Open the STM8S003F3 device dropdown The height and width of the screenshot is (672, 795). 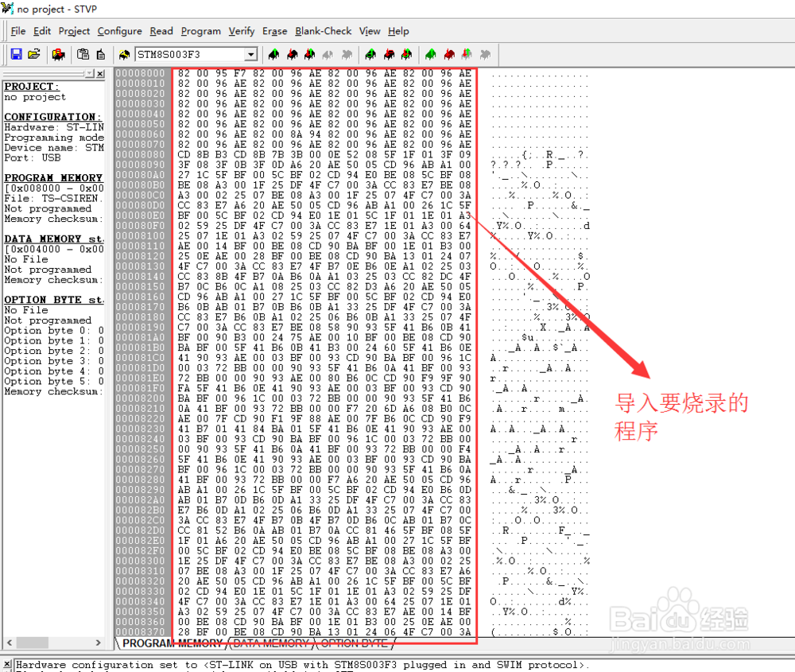coord(250,54)
